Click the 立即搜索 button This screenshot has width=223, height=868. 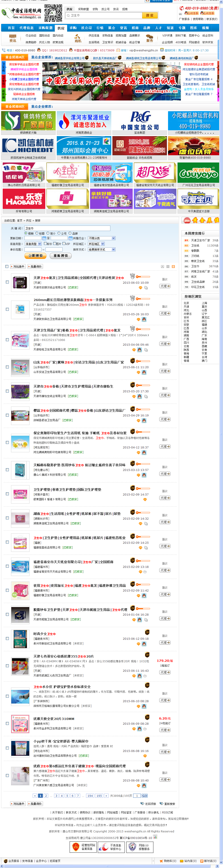pyautogui.click(x=35, y=256)
